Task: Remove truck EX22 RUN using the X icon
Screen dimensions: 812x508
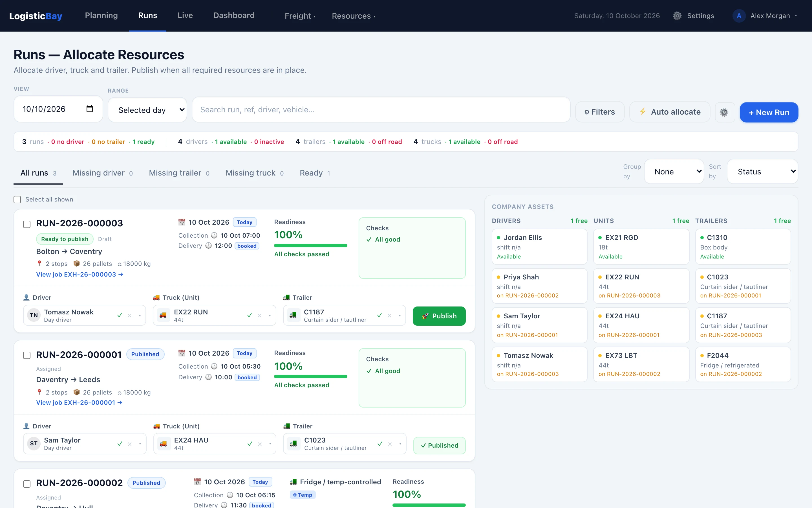Action: [x=259, y=316]
